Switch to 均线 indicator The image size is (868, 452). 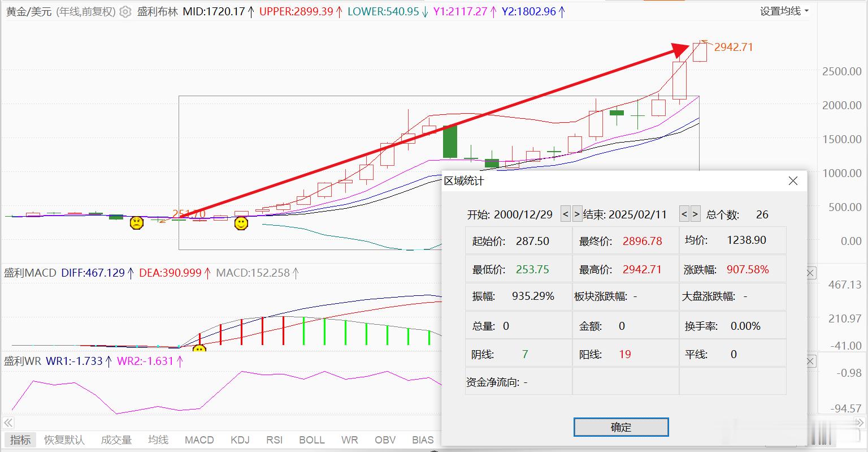click(158, 440)
